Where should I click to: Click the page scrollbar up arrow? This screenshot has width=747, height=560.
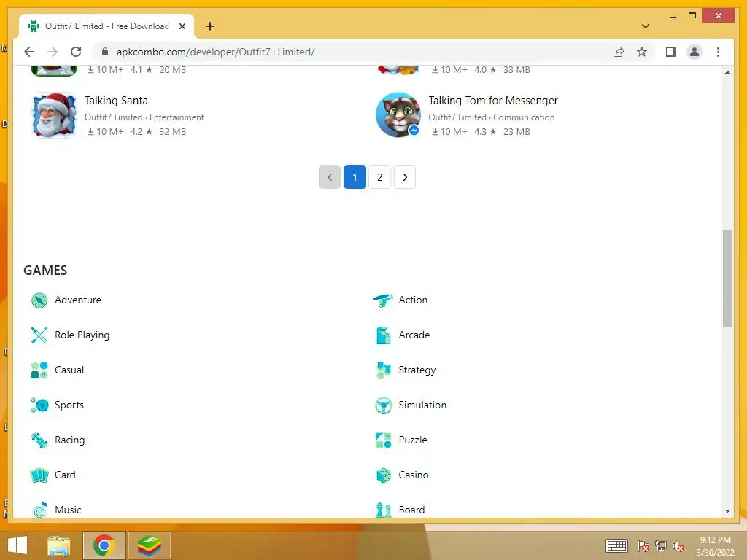727,72
